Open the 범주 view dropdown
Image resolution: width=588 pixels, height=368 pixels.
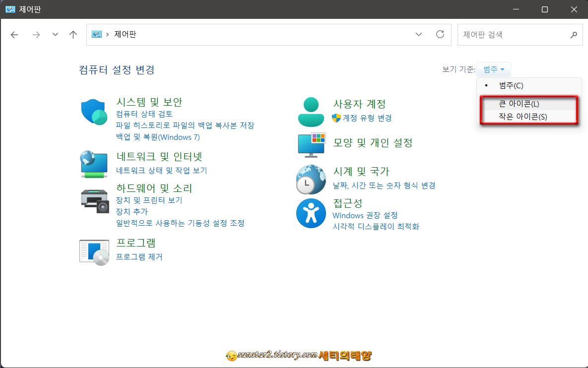pos(494,69)
